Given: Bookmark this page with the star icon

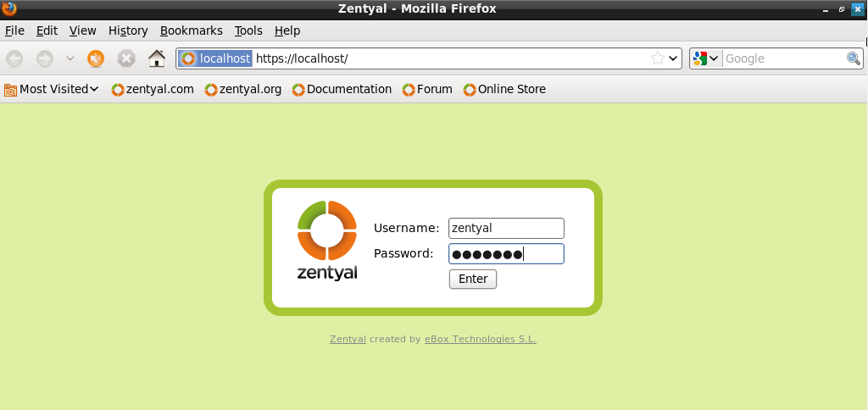Looking at the screenshot, I should [x=657, y=58].
